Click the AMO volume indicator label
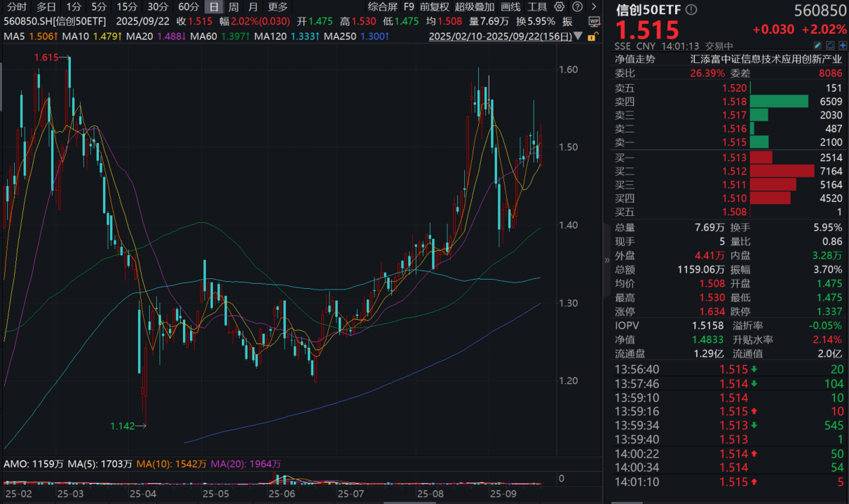This screenshot has width=849, height=504. (x=34, y=464)
